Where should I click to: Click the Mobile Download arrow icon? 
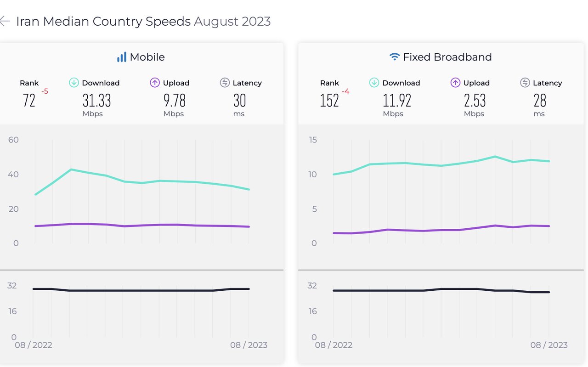click(x=74, y=83)
